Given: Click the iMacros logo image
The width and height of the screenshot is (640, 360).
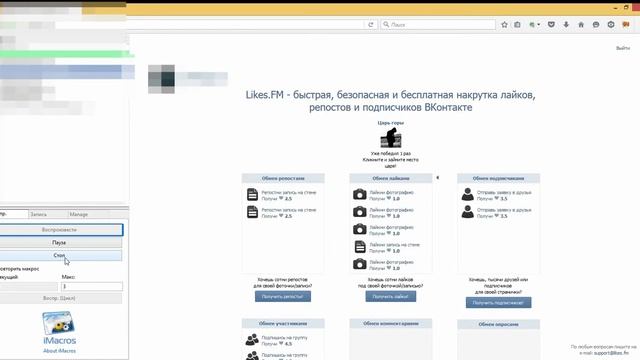Looking at the screenshot, I should (59, 323).
